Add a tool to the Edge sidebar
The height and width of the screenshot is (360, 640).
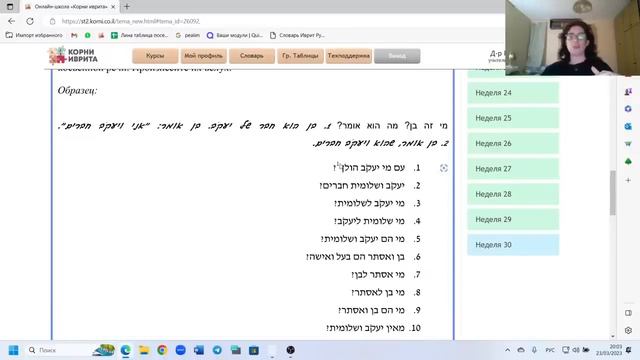click(x=628, y=180)
